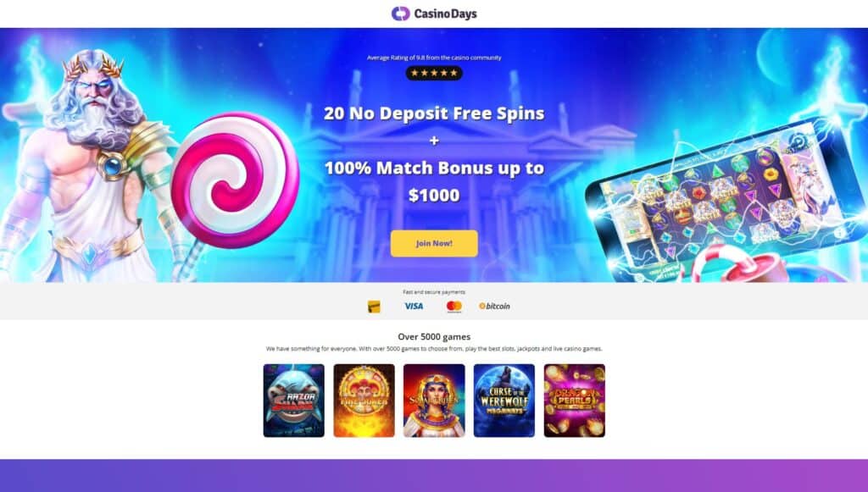Viewport: 868px width, 492px height.
Task: Launch the Scarab Queen game tile
Action: (434, 401)
